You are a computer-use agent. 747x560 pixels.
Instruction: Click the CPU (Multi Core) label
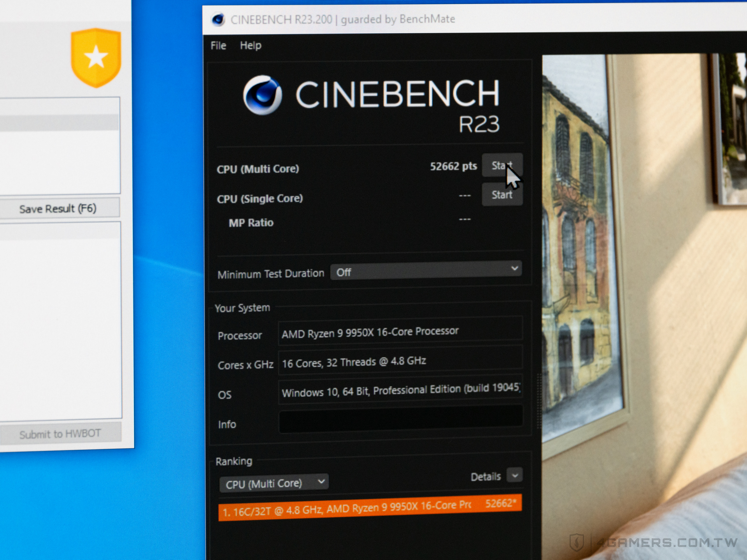pos(258,169)
